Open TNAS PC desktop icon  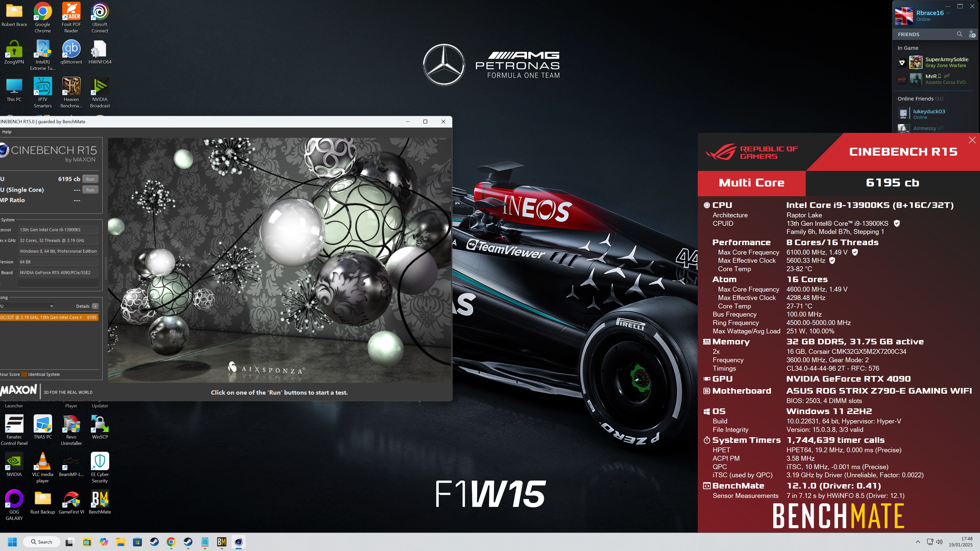pos(43,427)
